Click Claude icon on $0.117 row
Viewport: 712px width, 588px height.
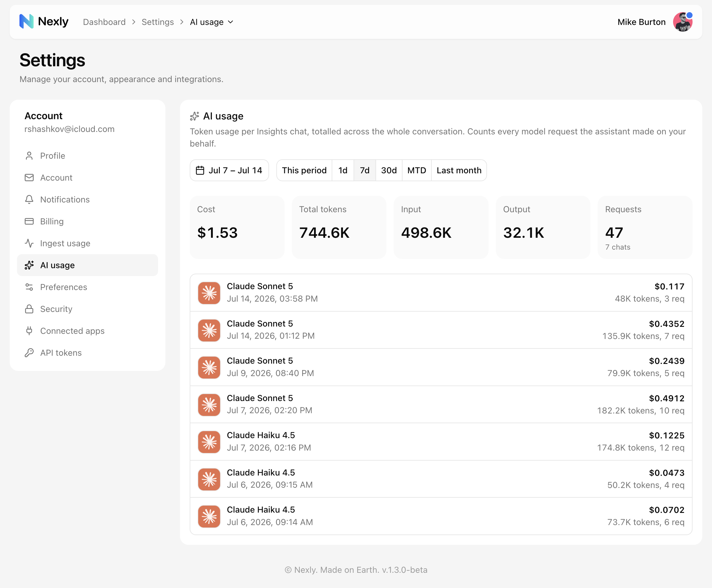point(209,293)
